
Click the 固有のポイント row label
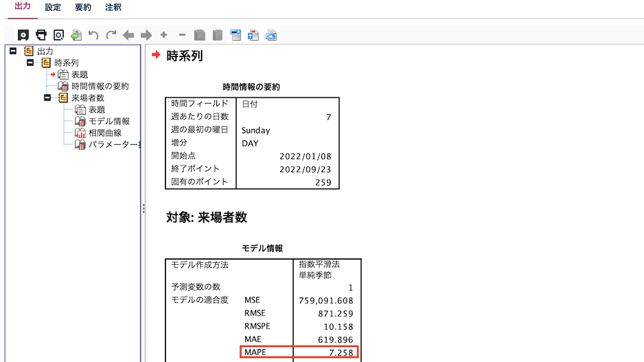[x=200, y=182]
